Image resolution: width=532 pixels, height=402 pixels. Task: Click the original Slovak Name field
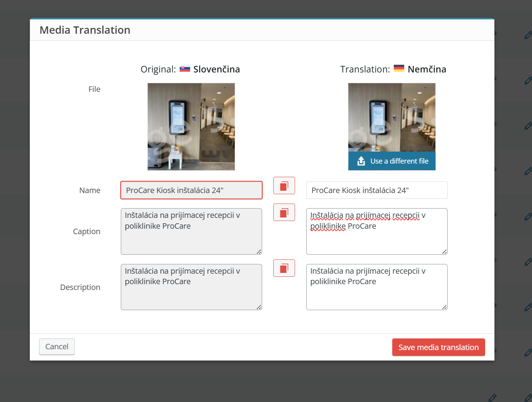tap(191, 190)
